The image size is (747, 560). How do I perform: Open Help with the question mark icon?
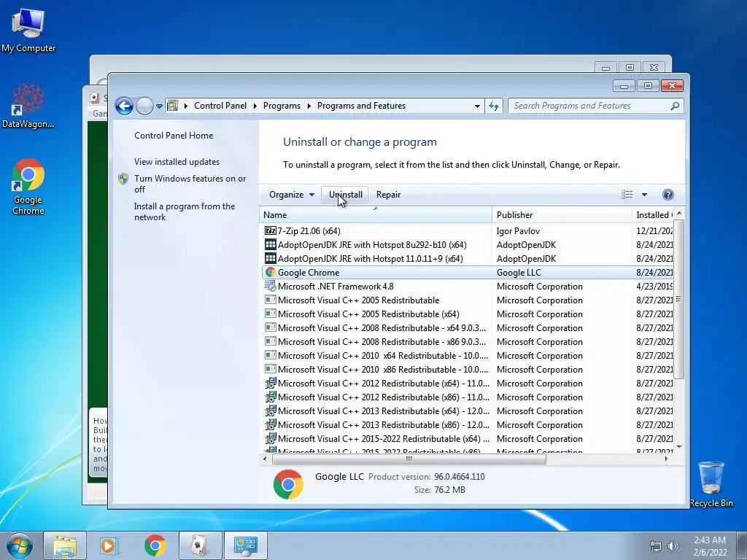(668, 194)
